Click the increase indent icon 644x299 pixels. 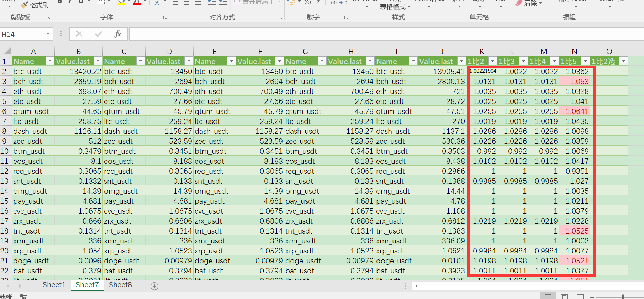(x=223, y=2)
